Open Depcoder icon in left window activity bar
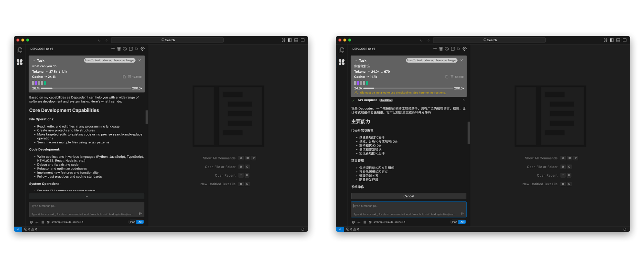The image size is (644, 268). pyautogui.click(x=19, y=62)
